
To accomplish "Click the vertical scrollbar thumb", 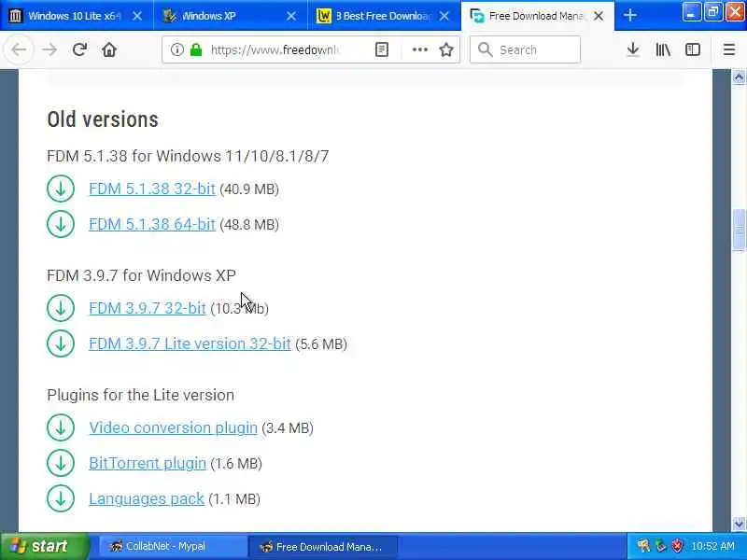I will point(739,230).
